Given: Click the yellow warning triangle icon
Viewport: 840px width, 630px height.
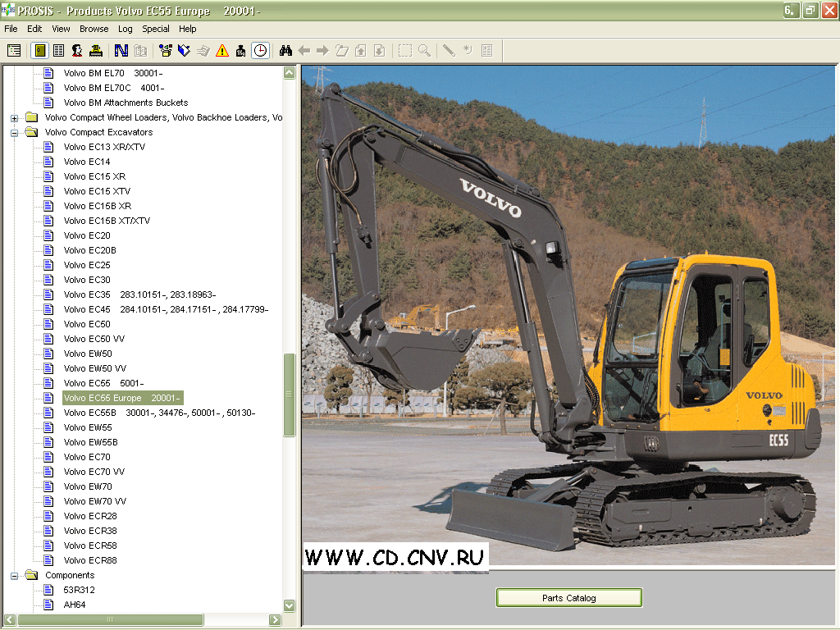Looking at the screenshot, I should (221, 51).
